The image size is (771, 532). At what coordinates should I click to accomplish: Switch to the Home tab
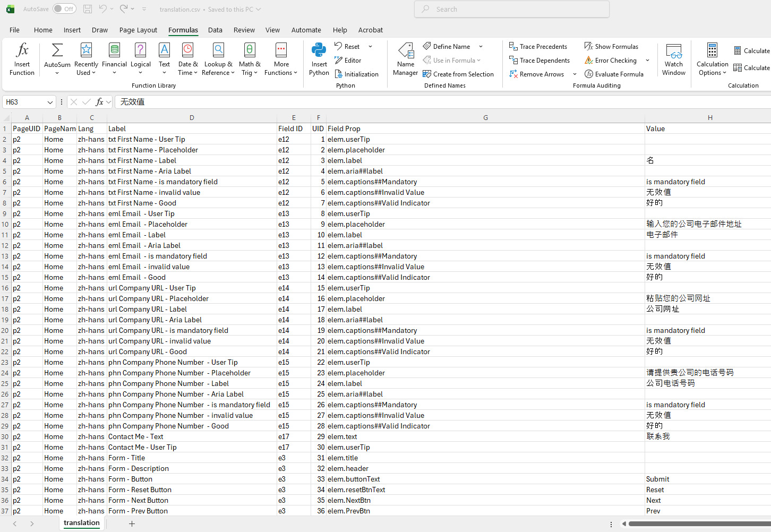[43, 30]
